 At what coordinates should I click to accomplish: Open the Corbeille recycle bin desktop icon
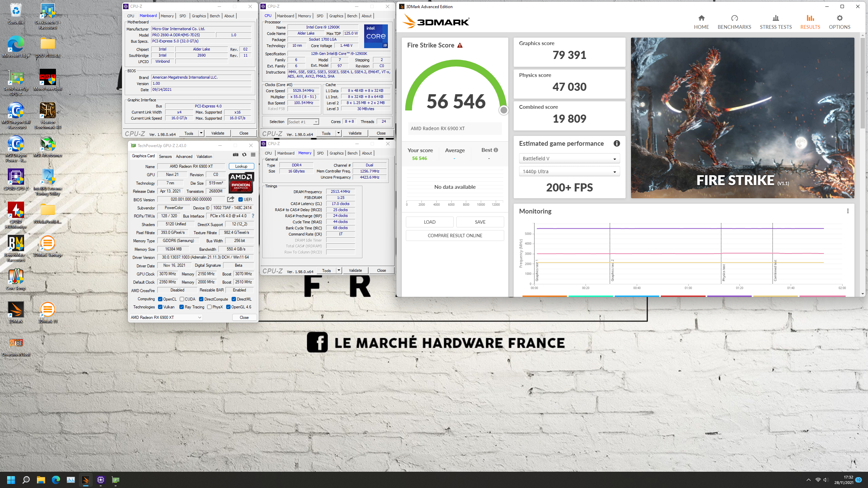click(x=16, y=14)
